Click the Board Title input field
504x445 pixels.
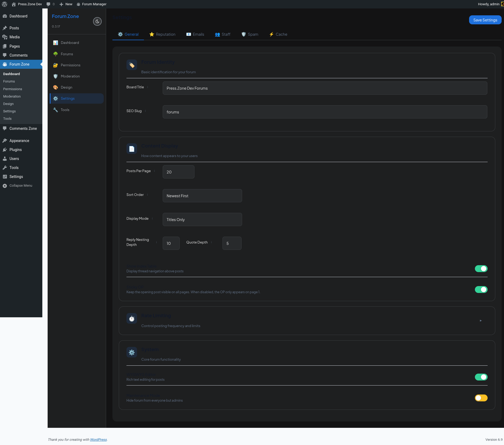325,88
